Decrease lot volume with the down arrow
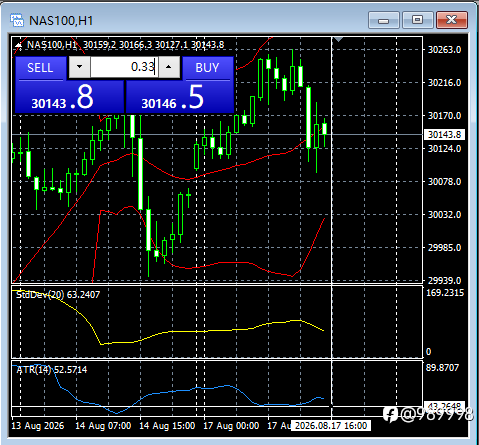 click(x=79, y=67)
